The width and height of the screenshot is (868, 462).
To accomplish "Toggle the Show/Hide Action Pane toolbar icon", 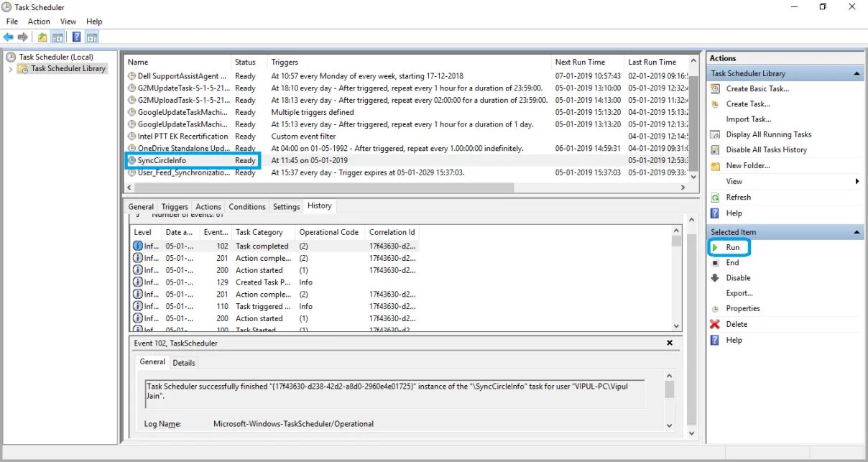I will 92,37.
